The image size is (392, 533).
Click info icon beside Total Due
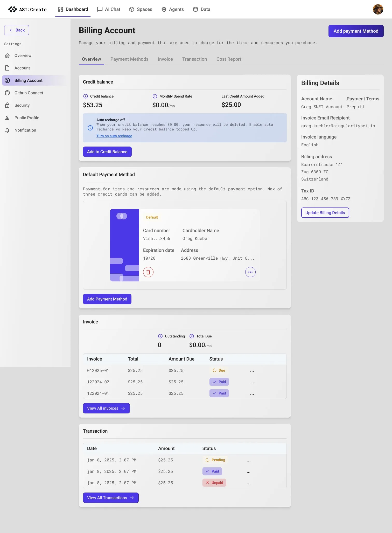point(192,336)
